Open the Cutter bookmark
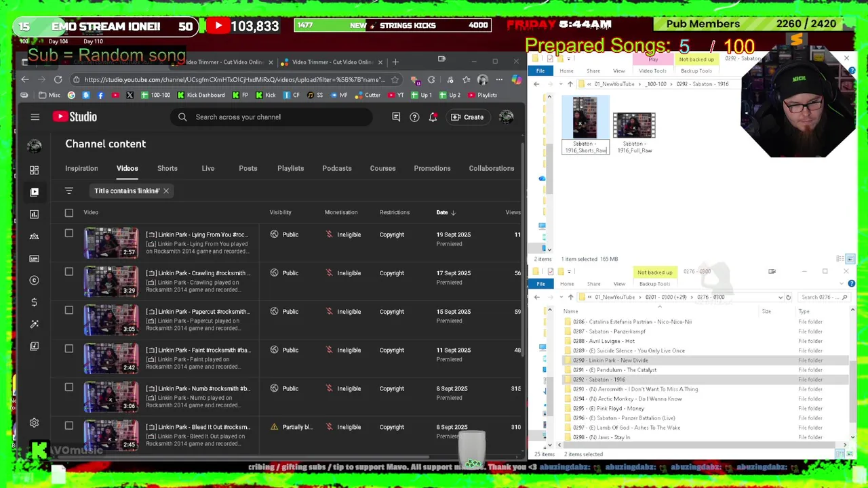This screenshot has height=488, width=868. 368,95
